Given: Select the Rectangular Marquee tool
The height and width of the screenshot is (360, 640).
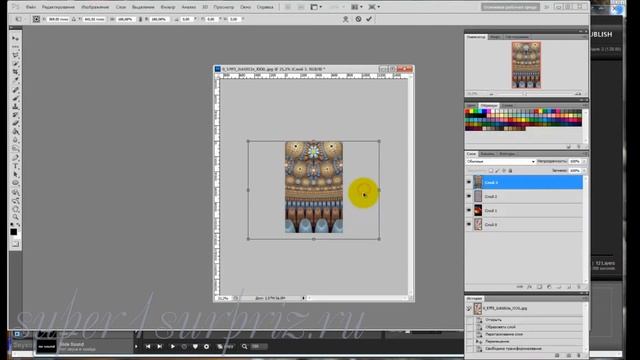Looking at the screenshot, I should (x=16, y=47).
